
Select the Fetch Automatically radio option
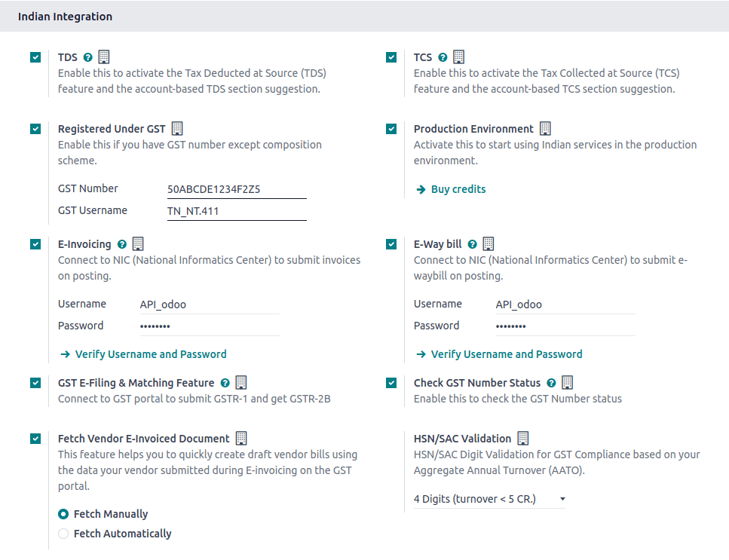click(64, 534)
